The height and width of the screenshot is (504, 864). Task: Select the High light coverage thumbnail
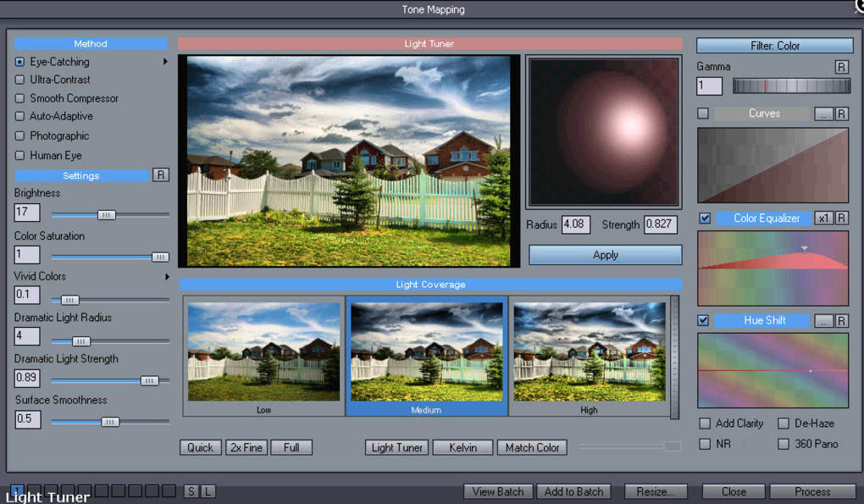tap(590, 357)
